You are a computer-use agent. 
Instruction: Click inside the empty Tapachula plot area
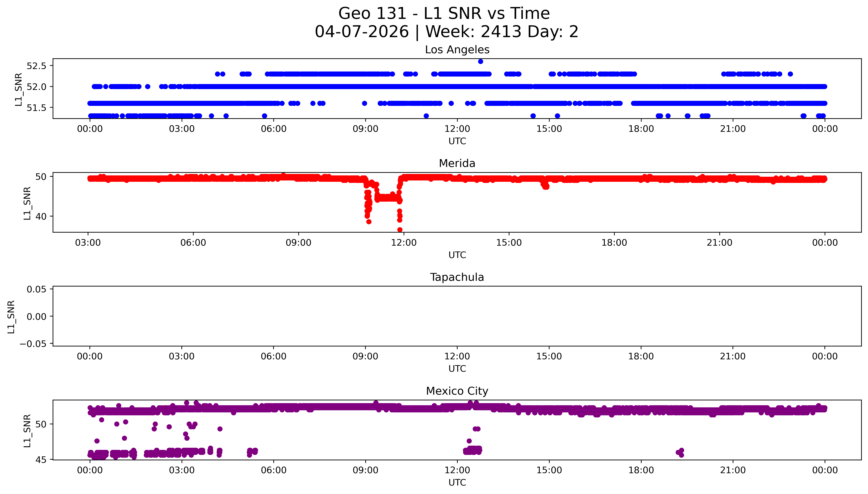coord(457,316)
